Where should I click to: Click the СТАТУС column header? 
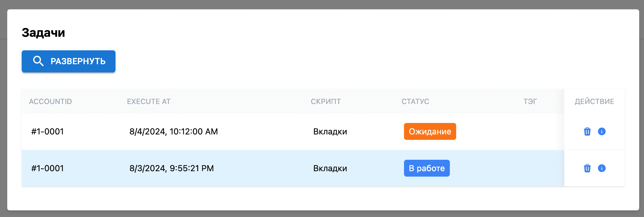pyautogui.click(x=415, y=101)
